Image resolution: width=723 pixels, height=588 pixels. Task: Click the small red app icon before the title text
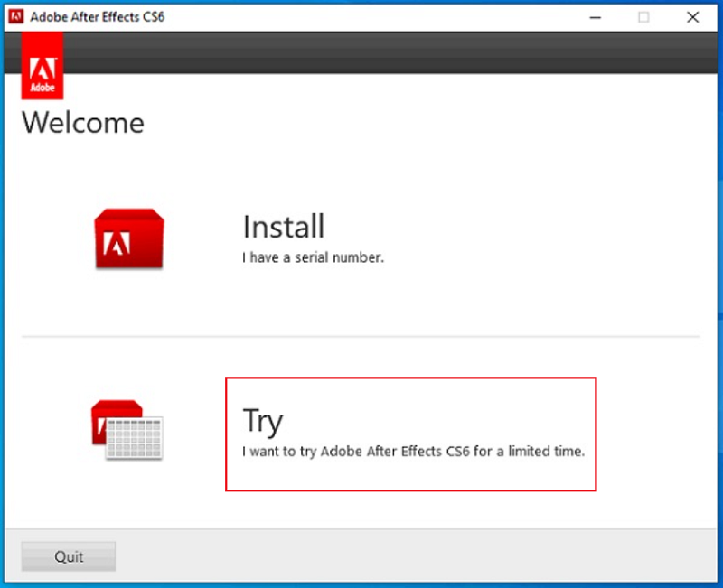pos(15,16)
